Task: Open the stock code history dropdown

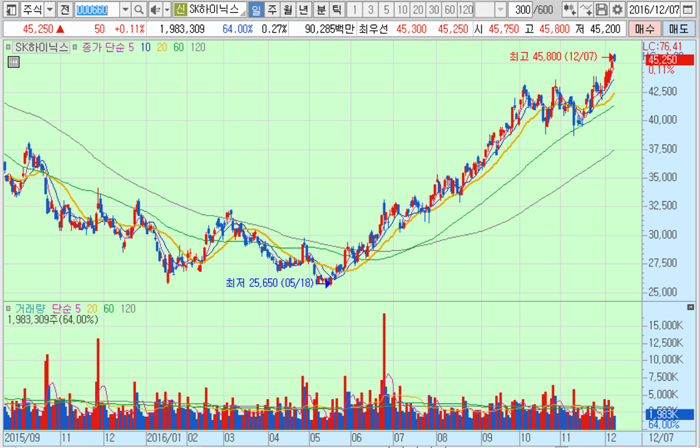Action: pos(125,9)
